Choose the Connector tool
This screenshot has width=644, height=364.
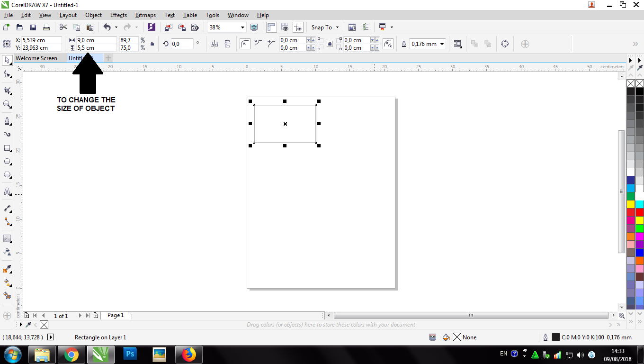tap(7, 222)
